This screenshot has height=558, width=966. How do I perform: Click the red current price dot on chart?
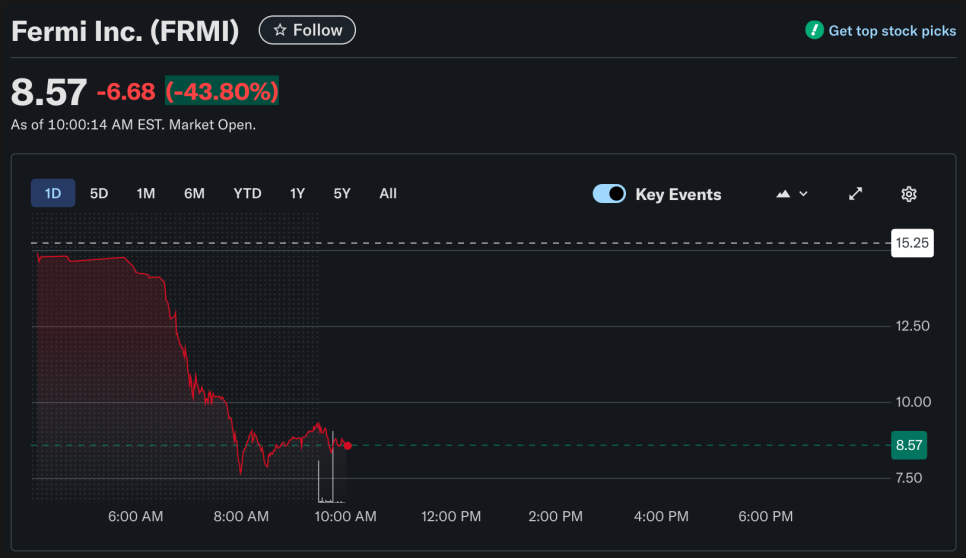click(x=347, y=445)
